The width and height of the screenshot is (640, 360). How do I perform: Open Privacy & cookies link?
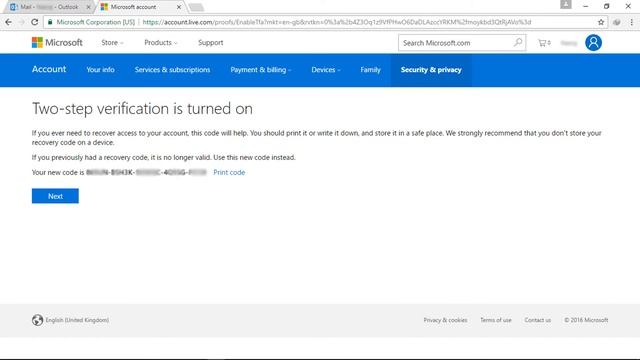[445, 320]
